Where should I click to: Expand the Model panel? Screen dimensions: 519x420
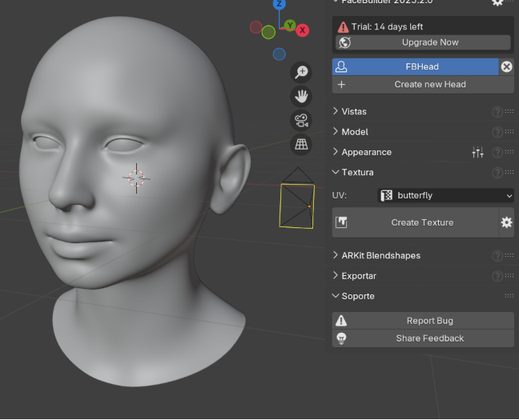point(355,132)
